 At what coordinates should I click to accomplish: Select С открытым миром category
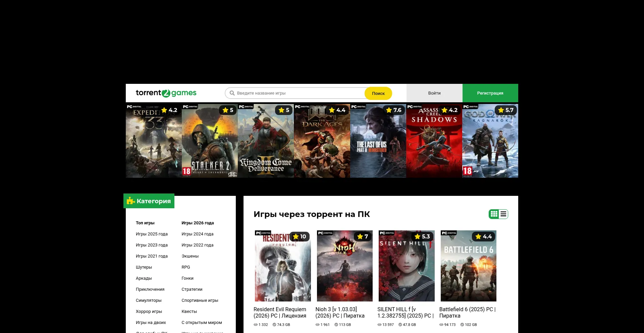[202, 323]
